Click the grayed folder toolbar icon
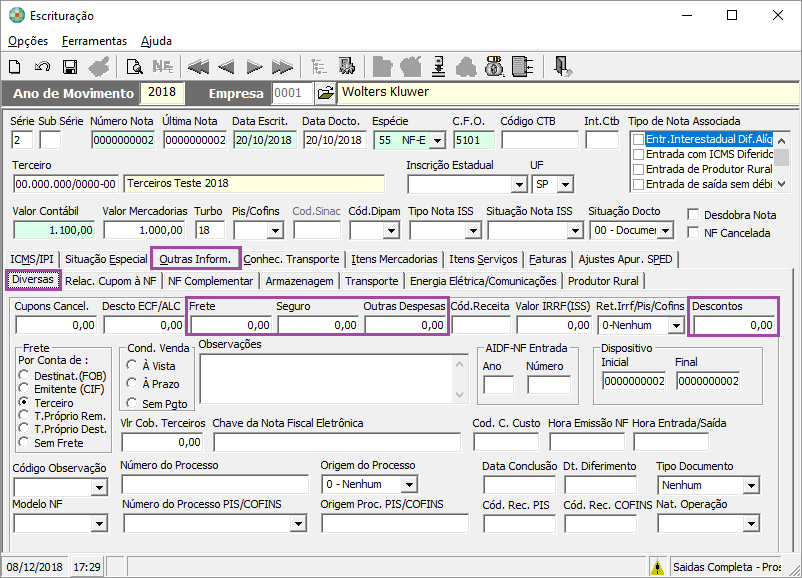 pyautogui.click(x=383, y=67)
